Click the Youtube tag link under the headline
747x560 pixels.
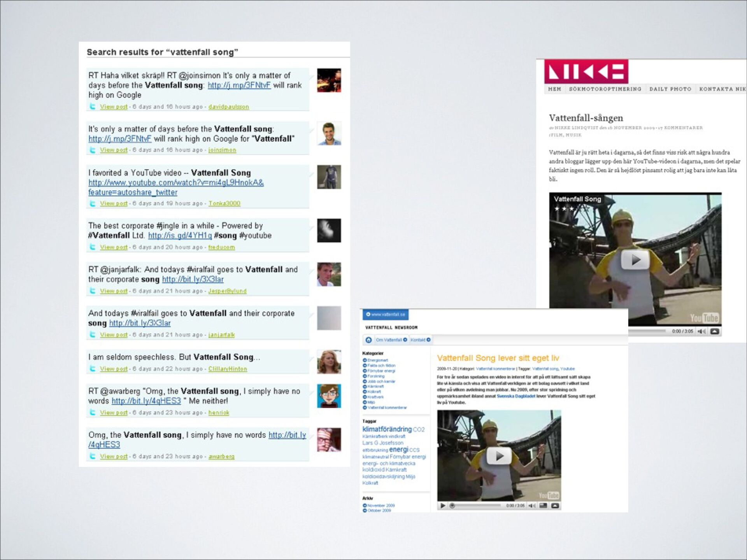567,369
